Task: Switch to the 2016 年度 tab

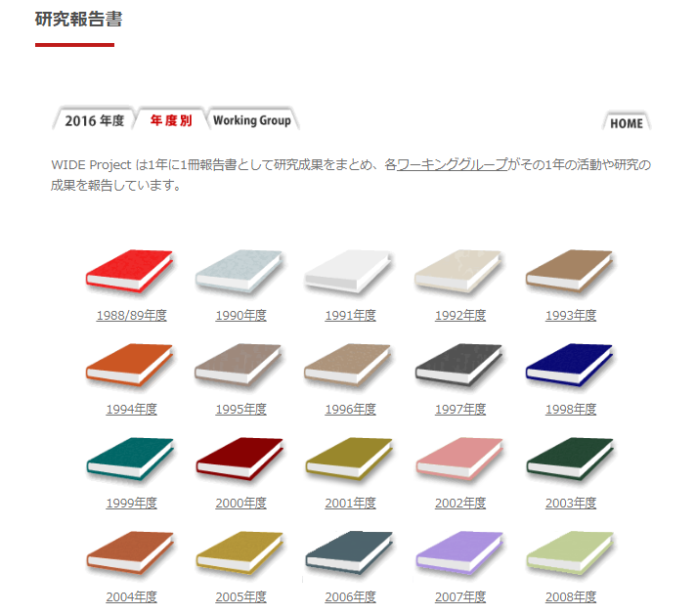Action: point(94,119)
